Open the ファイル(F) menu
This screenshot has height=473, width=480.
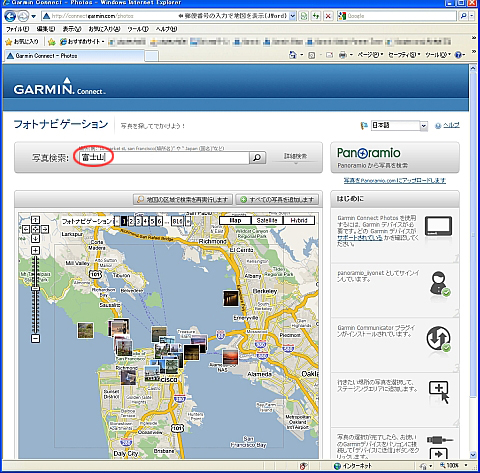[17, 29]
